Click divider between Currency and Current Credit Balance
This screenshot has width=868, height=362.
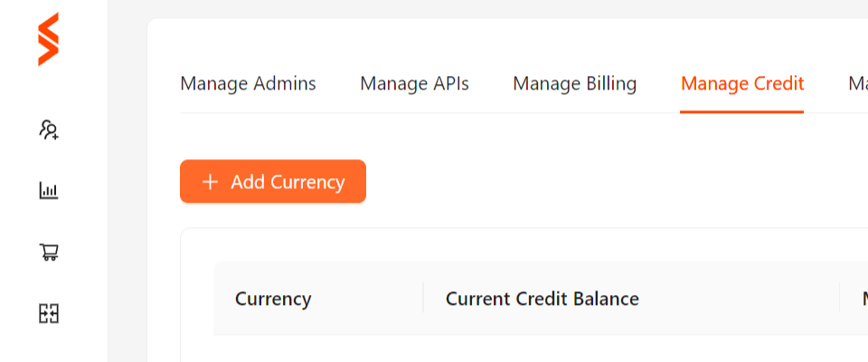coord(423,298)
